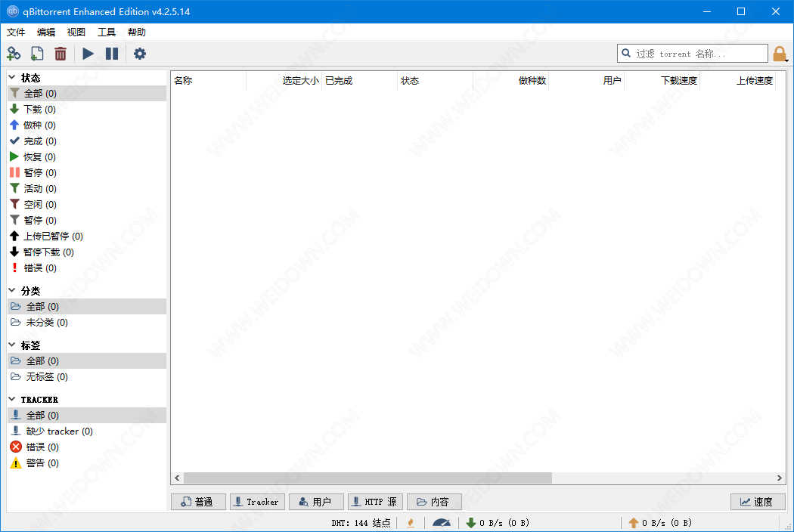Image resolution: width=794 pixels, height=532 pixels.
Task: Open the Tracker tab button
Action: tap(256, 502)
